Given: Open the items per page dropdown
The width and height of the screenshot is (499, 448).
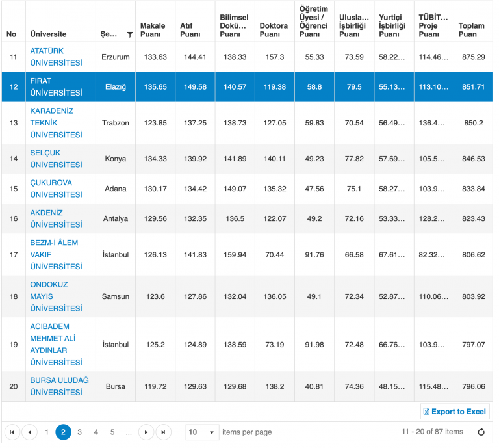Looking at the screenshot, I should point(203,432).
